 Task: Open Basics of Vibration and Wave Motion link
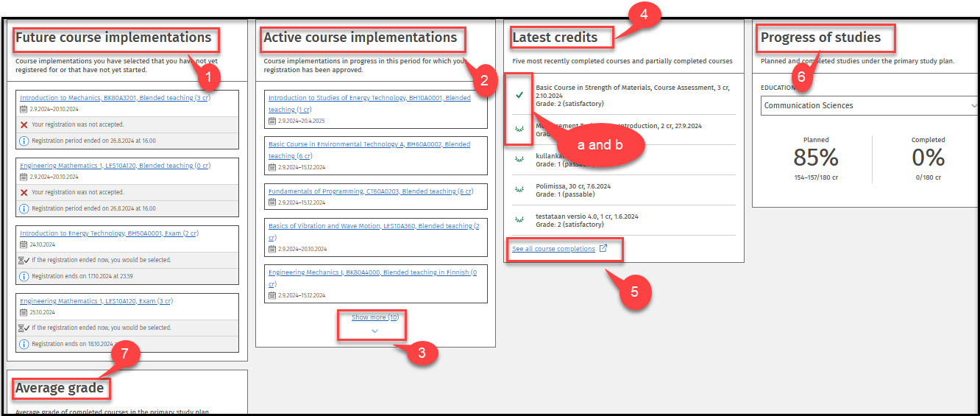coord(374,231)
